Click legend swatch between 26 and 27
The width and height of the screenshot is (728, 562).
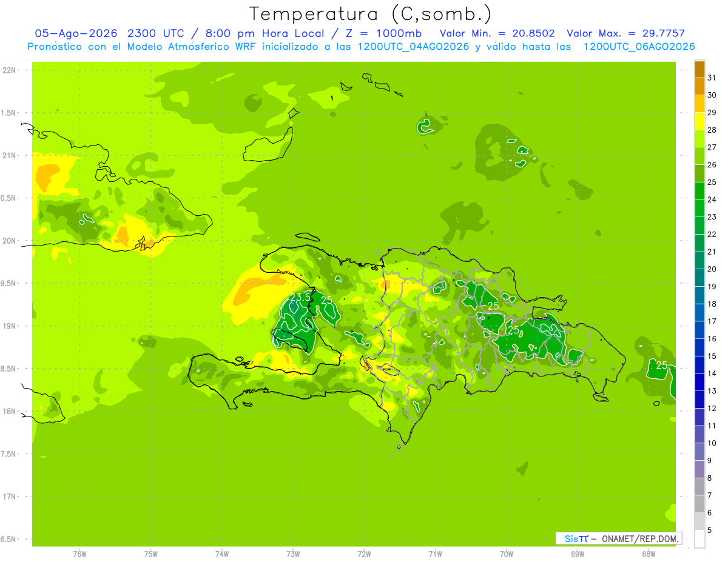699,156
